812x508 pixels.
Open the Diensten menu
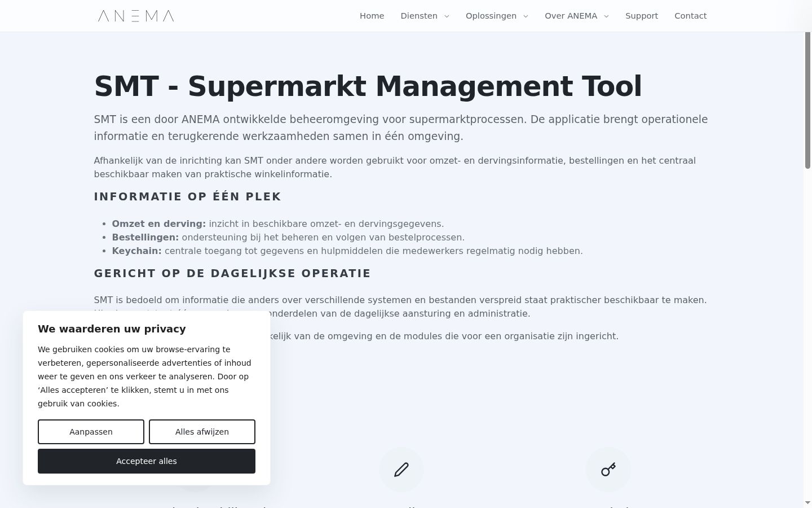point(419,16)
